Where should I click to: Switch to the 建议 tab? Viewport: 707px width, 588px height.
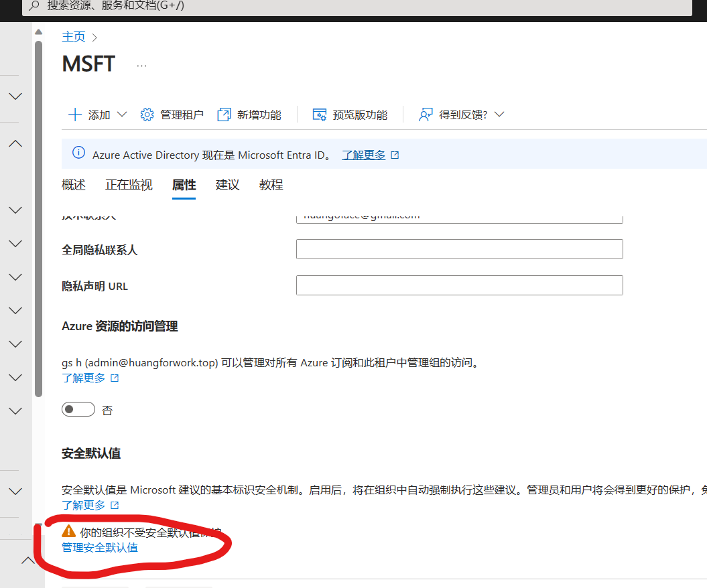[227, 185]
